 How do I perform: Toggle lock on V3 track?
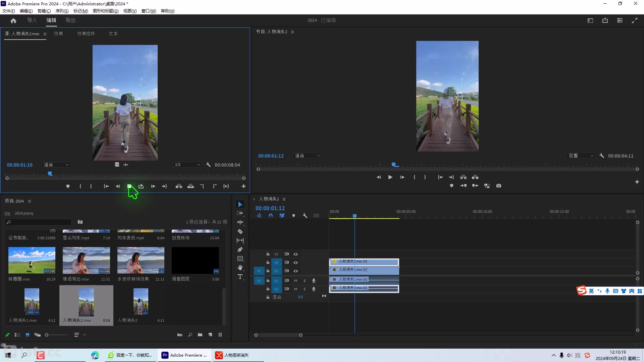(x=268, y=254)
